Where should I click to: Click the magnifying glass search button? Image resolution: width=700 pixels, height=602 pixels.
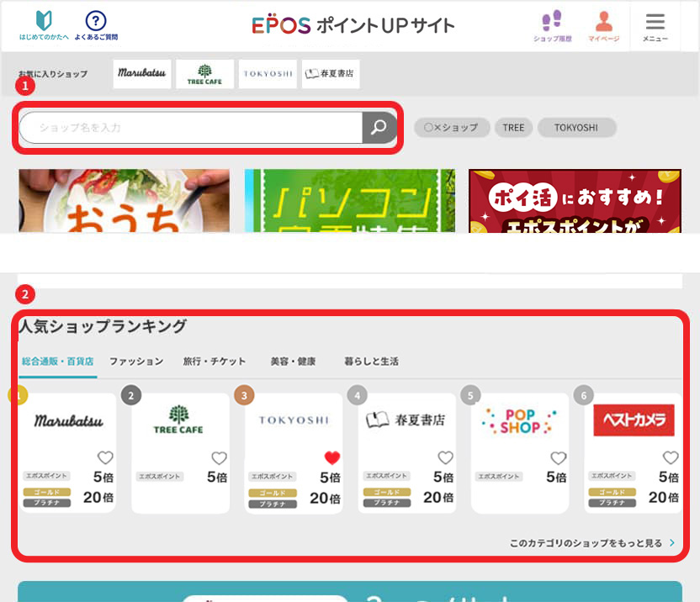(x=379, y=128)
